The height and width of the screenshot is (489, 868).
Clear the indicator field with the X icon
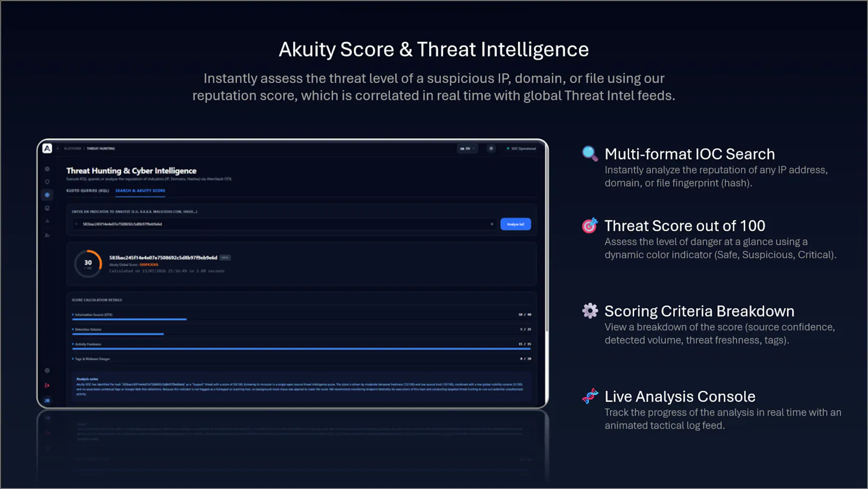pos(492,224)
